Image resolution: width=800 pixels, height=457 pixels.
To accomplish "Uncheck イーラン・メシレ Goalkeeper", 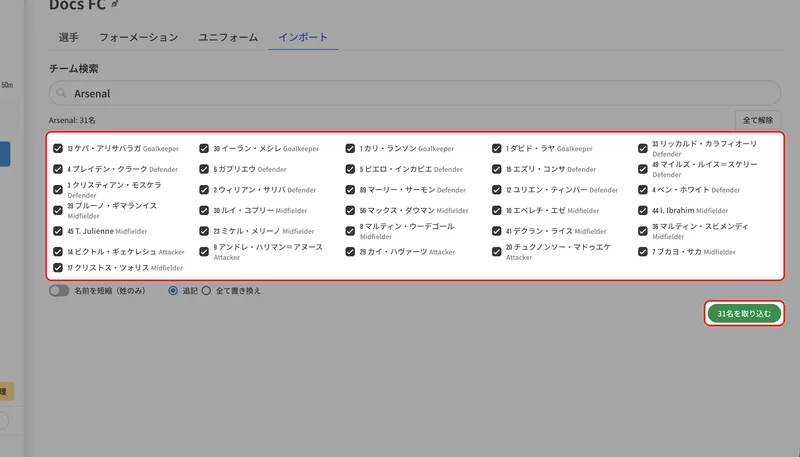I will coord(204,148).
